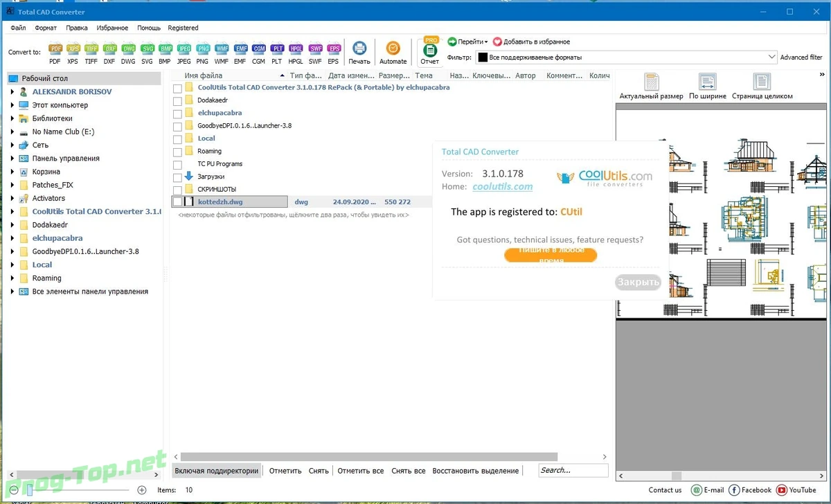
Task: Click the DXF convert icon
Action: 109,49
